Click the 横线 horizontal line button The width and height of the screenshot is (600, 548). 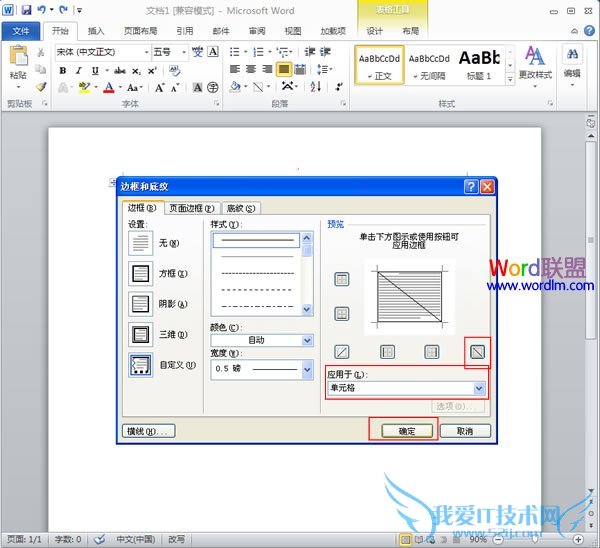pos(148,431)
